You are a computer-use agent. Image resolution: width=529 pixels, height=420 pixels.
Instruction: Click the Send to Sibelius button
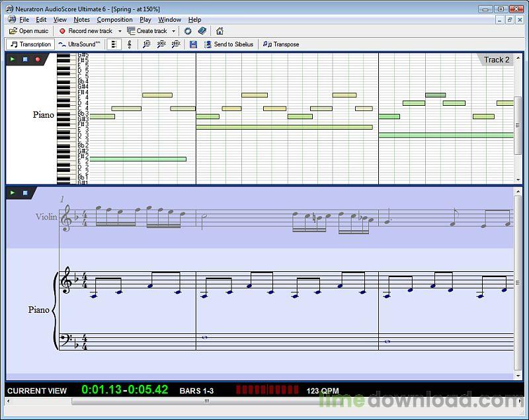pyautogui.click(x=228, y=44)
